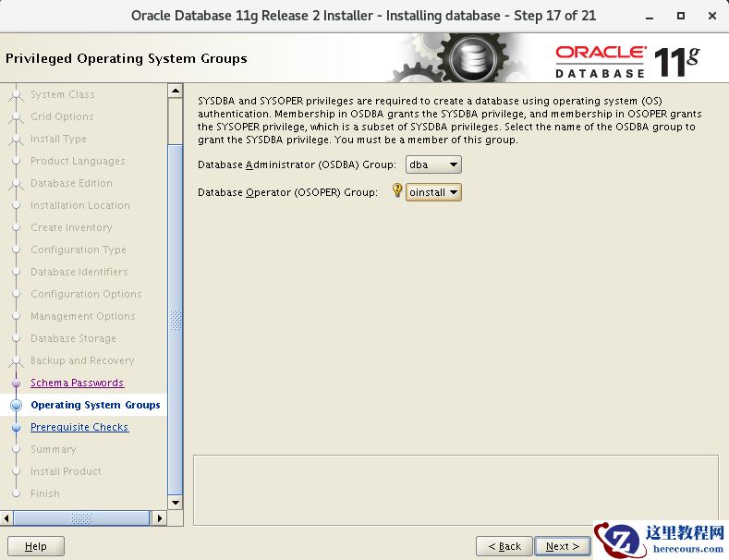Click the Summary step label
This screenshot has width=729, height=560.
[53, 449]
